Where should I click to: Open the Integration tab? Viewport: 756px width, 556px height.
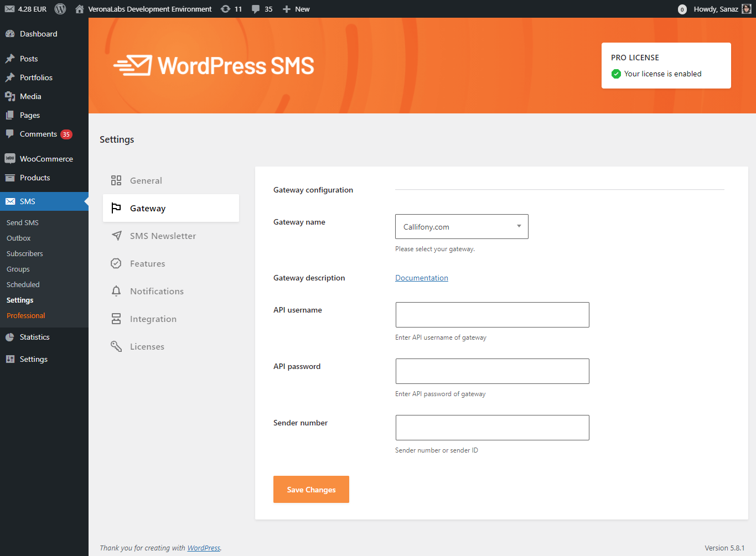pos(171,319)
